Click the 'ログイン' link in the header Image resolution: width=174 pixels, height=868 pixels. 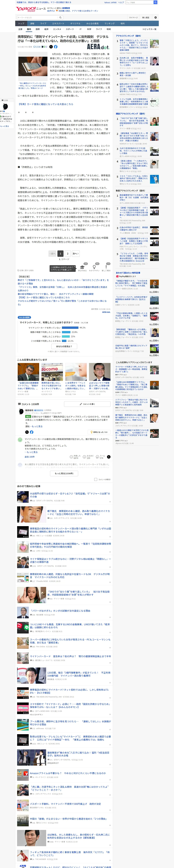[x=51, y=11]
